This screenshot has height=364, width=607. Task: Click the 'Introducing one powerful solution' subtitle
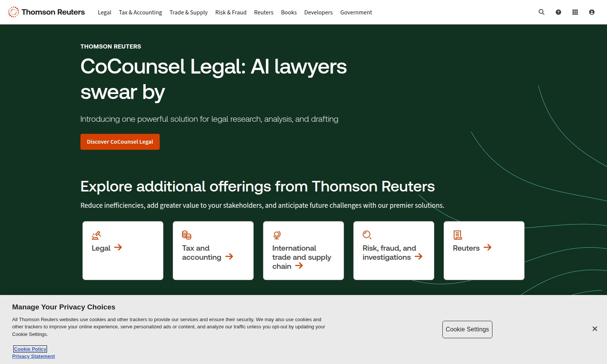(209, 119)
